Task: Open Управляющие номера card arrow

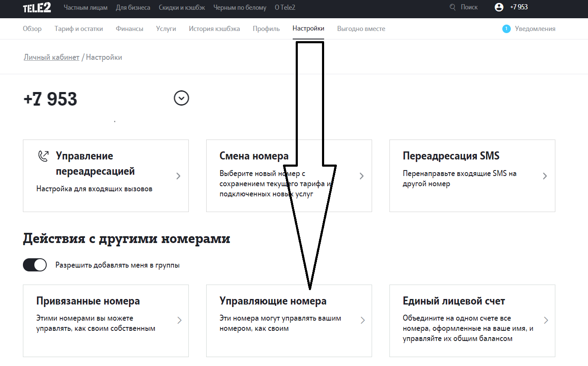Action: 363,320
